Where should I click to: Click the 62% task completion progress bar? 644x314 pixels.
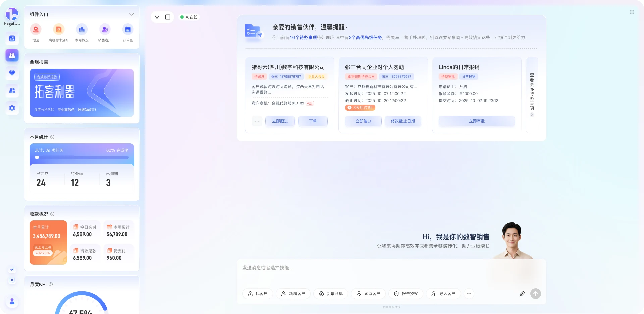pos(82,157)
